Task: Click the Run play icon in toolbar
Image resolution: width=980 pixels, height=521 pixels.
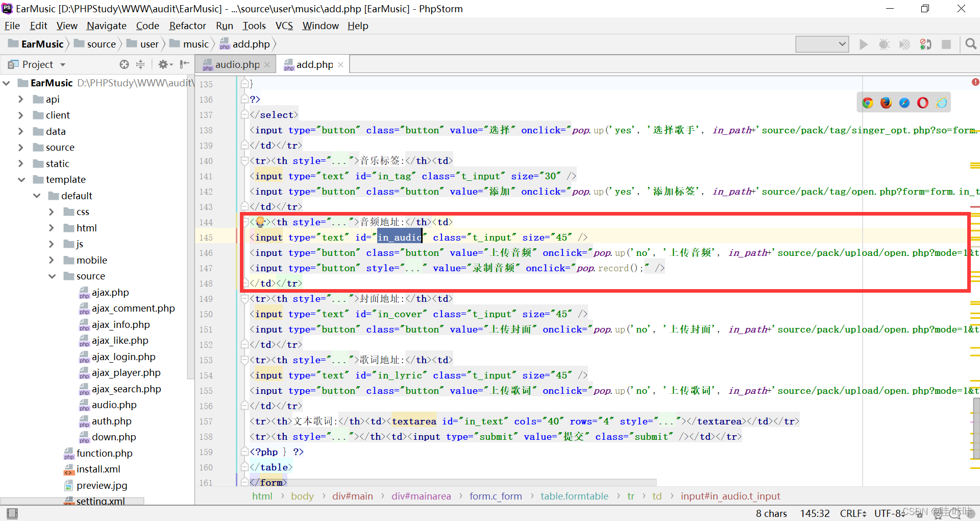Action: (x=864, y=44)
